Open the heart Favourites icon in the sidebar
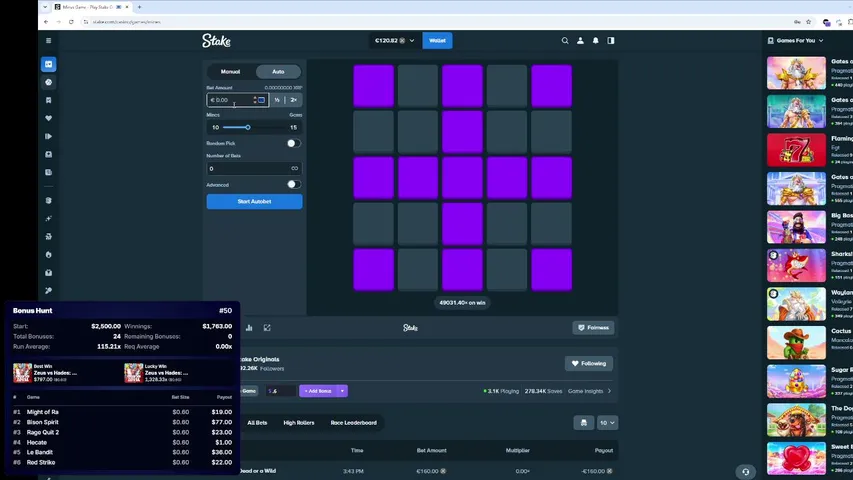This screenshot has height=480, width=853. [48, 118]
